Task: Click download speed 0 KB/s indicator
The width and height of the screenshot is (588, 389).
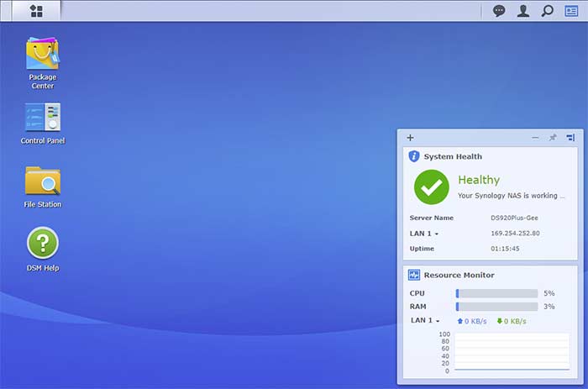Action: (511, 321)
